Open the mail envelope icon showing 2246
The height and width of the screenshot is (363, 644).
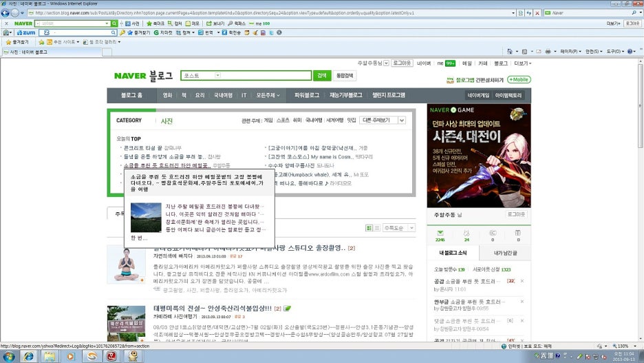(x=440, y=233)
